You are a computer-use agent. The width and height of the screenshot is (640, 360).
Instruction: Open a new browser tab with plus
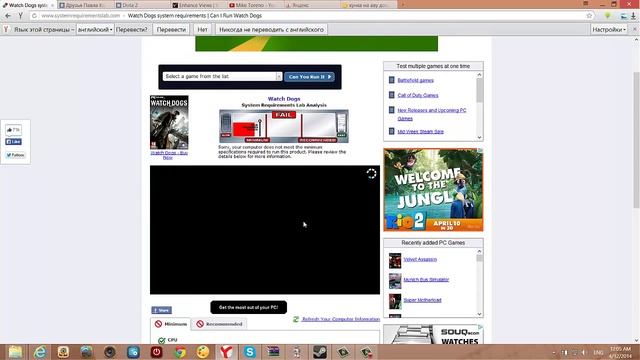tap(403, 5)
